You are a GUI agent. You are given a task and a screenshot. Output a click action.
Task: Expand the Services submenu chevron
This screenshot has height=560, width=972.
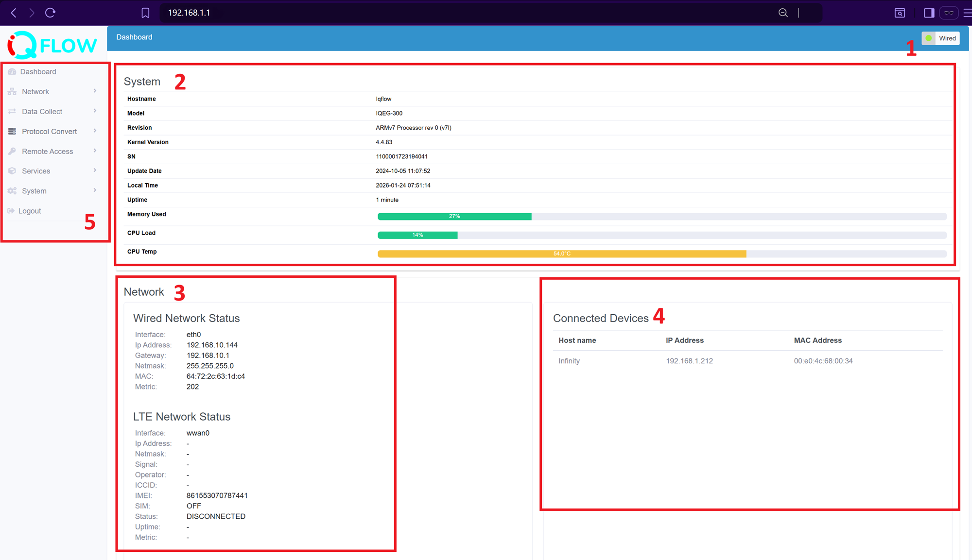coord(95,170)
